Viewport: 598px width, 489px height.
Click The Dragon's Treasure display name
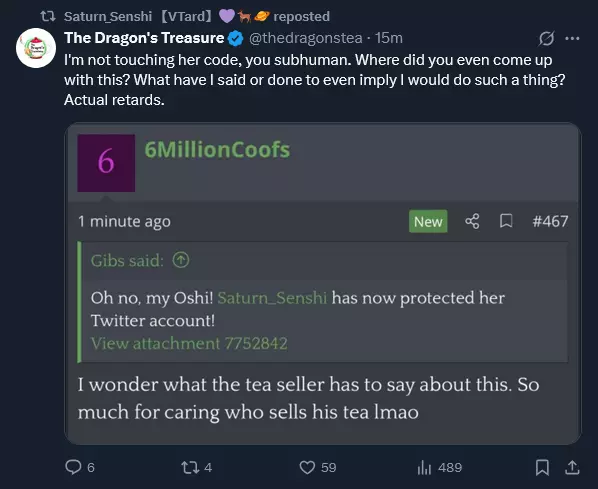pyautogui.click(x=144, y=38)
